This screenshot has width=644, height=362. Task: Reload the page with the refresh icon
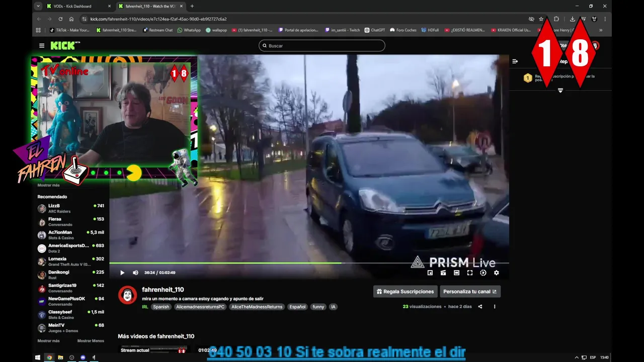click(60, 19)
